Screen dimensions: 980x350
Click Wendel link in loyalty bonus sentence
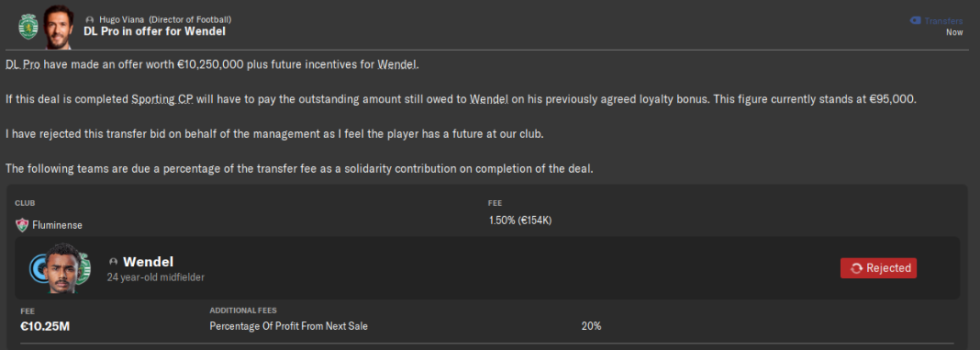pos(488,99)
